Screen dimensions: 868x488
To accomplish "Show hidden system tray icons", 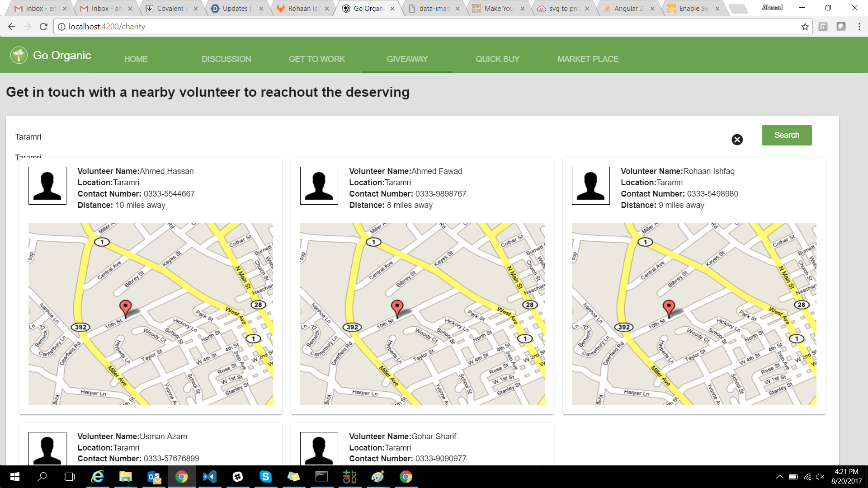I will (779, 477).
